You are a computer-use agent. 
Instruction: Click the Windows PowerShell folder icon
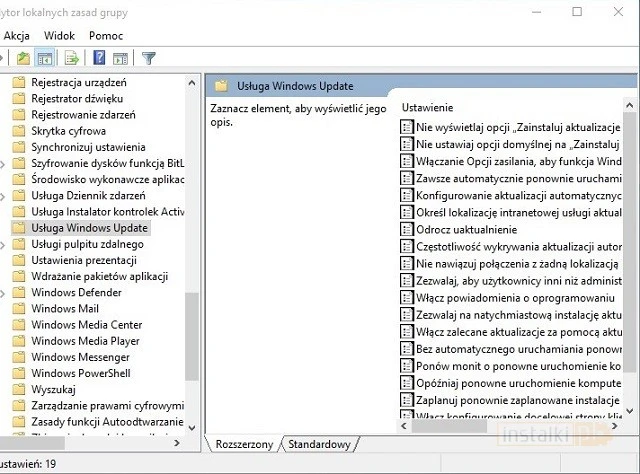click(18, 373)
